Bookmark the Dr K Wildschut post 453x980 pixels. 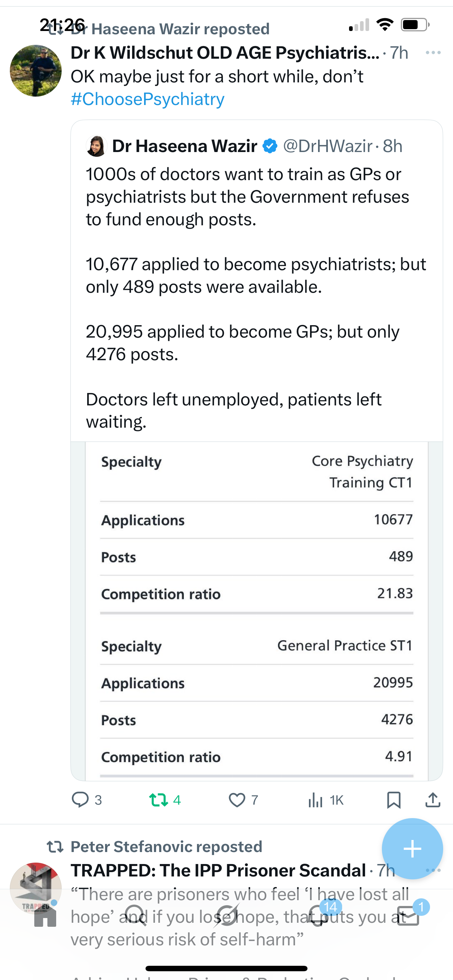[x=394, y=800]
